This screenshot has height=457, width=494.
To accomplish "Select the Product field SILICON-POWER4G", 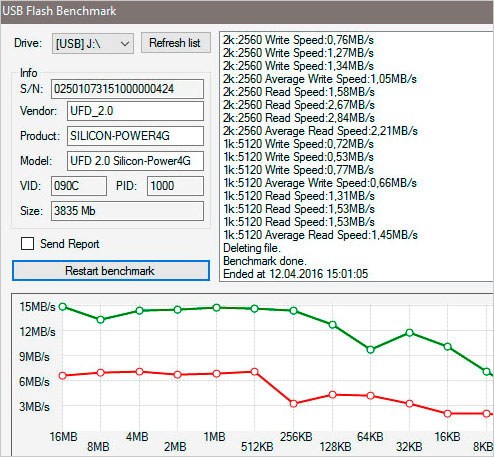I will pos(135,136).
